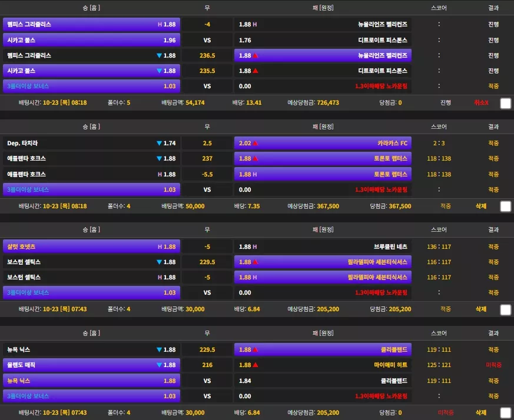This screenshot has height=420, width=514.
Task: Click 삭제 on the 미적중 bet slip
Action: click(481, 412)
